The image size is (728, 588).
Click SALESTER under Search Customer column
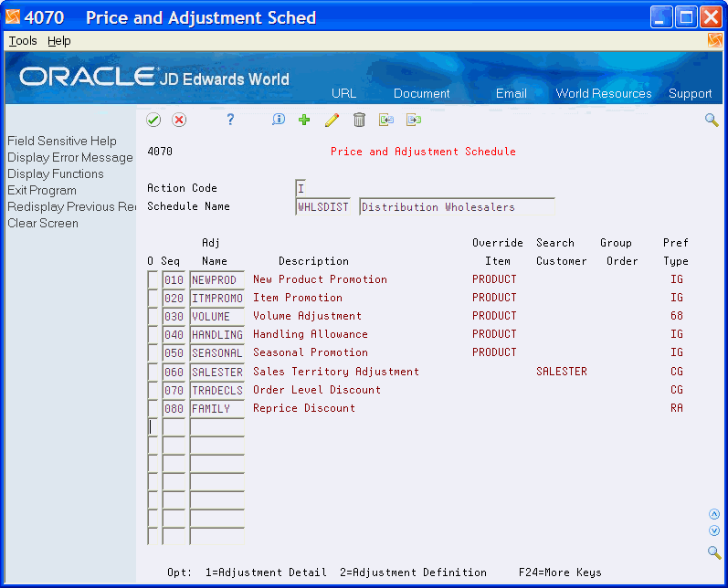[562, 372]
